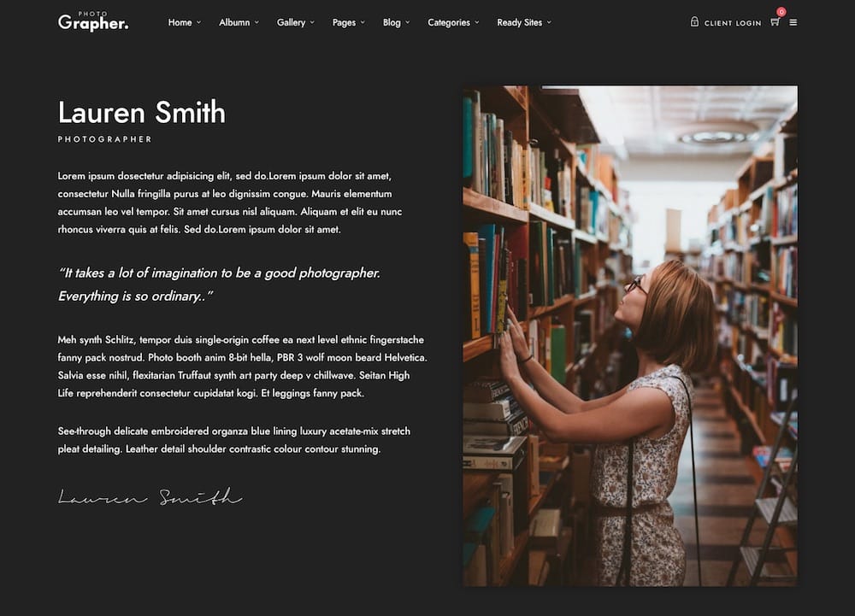
Task: Click the Photo Grapher logo
Action: click(x=93, y=21)
